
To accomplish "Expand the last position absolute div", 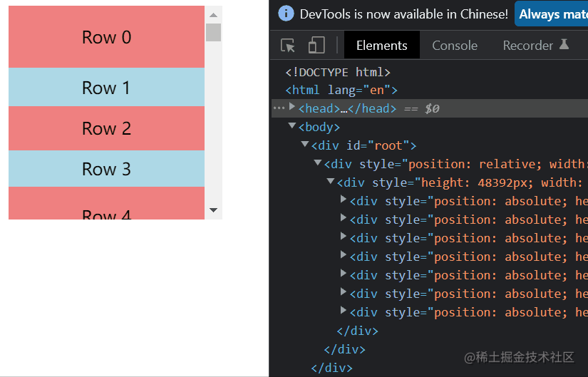I will [x=343, y=310].
